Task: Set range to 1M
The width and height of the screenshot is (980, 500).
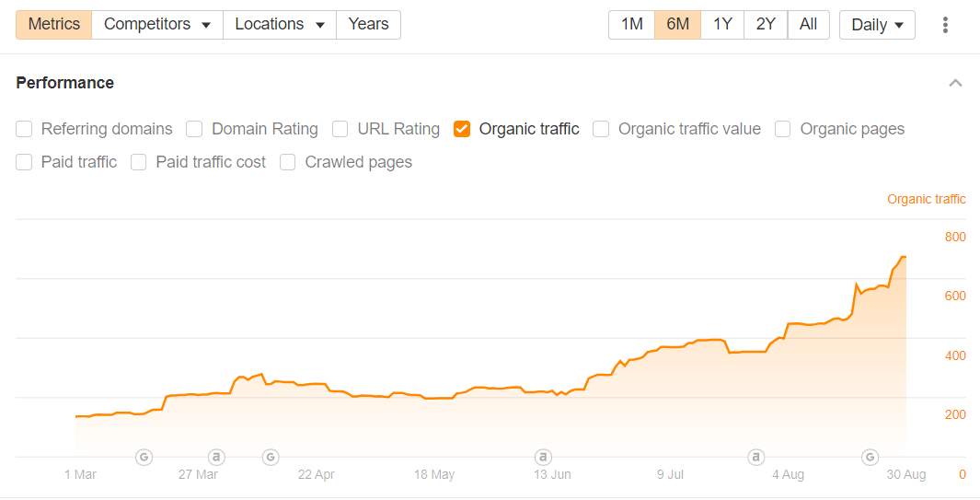Action: tap(631, 25)
